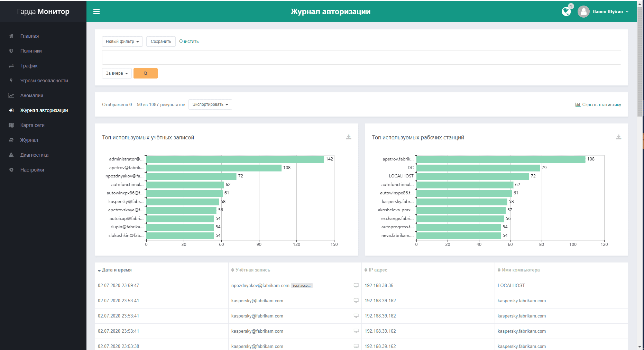Image resolution: width=644 pixels, height=350 pixels.
Task: Click the orange search magnifier button
Action: coord(146,73)
